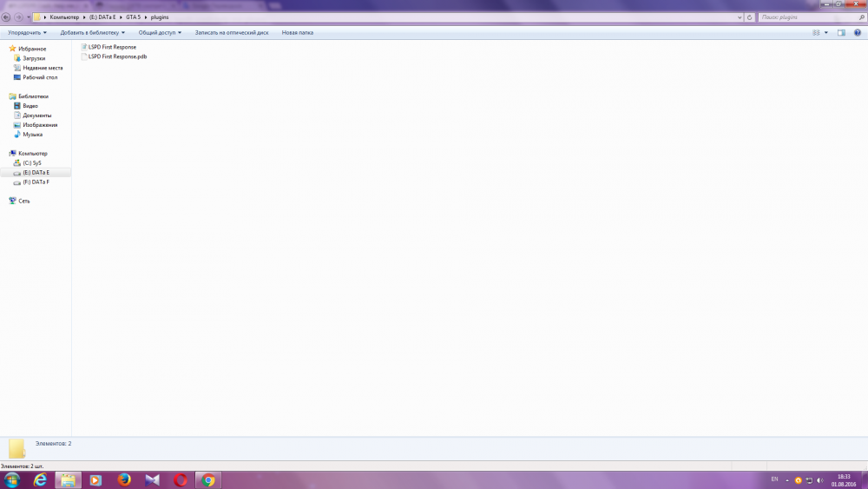The height and width of the screenshot is (489, 868).
Task: Focus the plugins search field
Action: (x=808, y=17)
